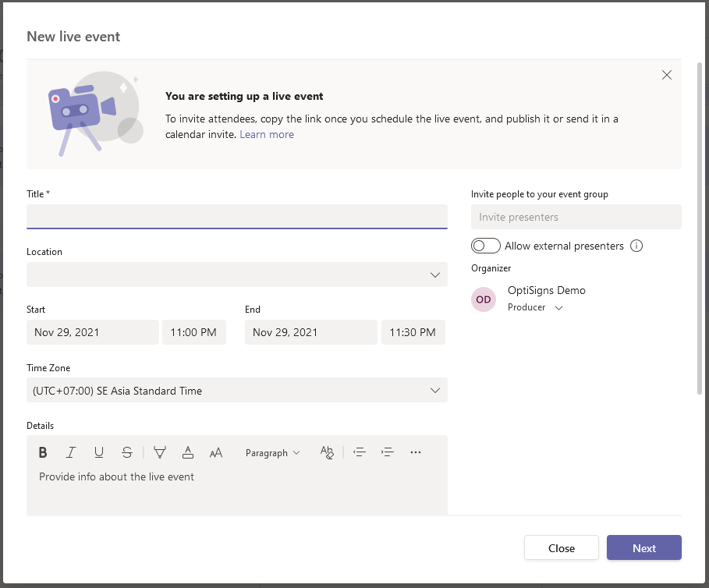Image resolution: width=709 pixels, height=588 pixels.
Task: Open the Learn more link
Action: click(x=267, y=134)
